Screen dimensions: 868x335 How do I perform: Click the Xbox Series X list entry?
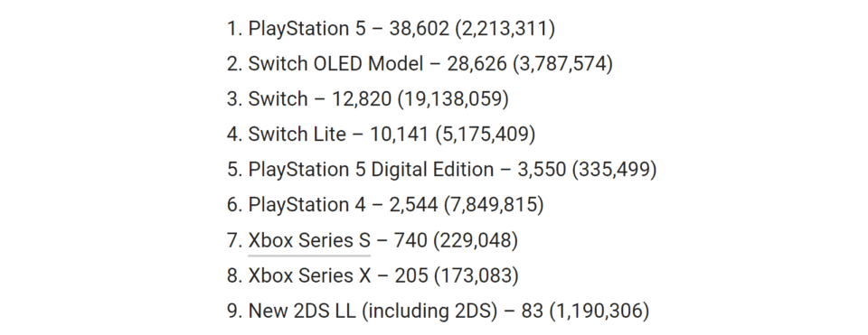pos(373,275)
